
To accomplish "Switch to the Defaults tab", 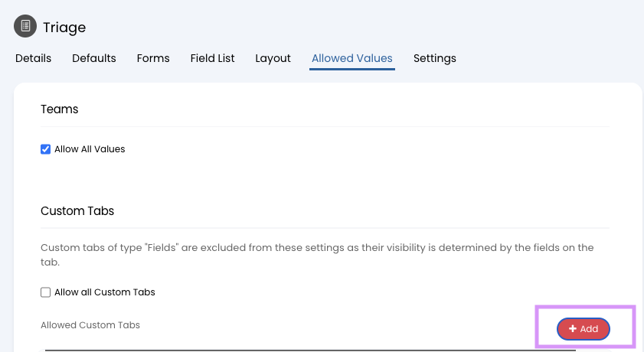I will point(94,58).
